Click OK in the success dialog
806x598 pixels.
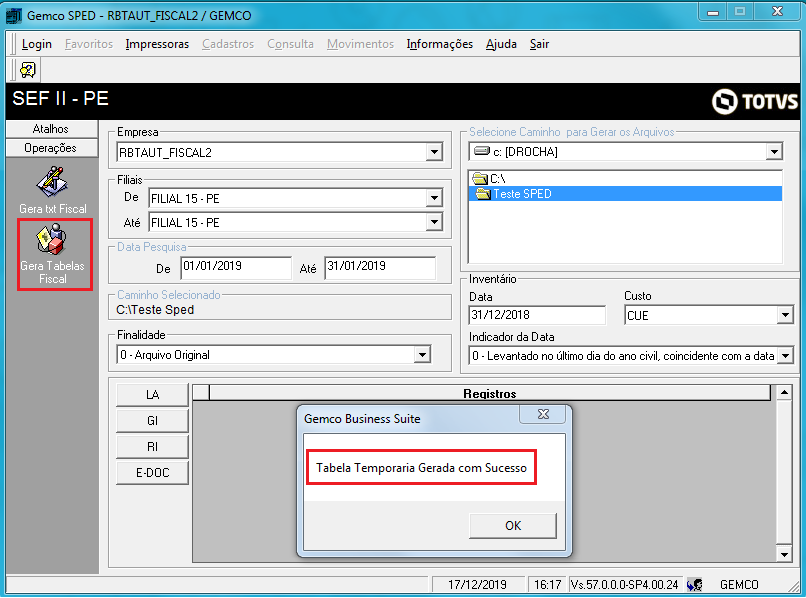point(512,525)
